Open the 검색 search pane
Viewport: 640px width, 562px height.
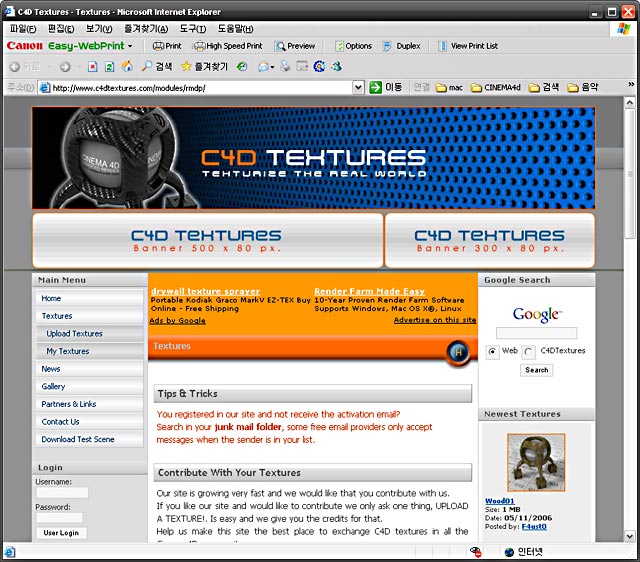tap(157, 67)
